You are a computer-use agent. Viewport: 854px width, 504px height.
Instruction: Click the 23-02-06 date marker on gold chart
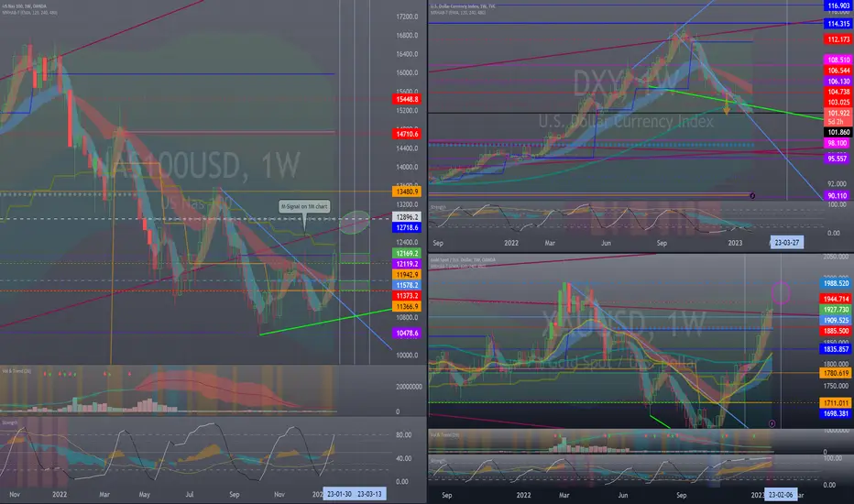781,495
